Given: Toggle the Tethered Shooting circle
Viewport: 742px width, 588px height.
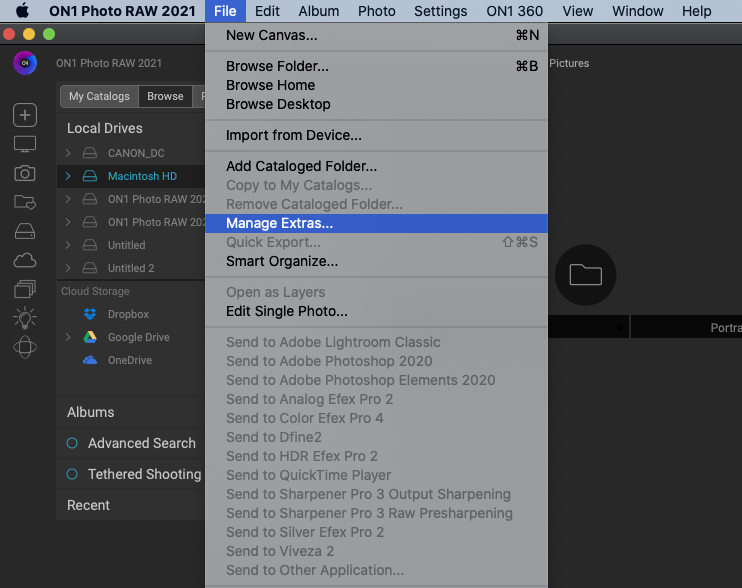Looking at the screenshot, I should coord(72,474).
